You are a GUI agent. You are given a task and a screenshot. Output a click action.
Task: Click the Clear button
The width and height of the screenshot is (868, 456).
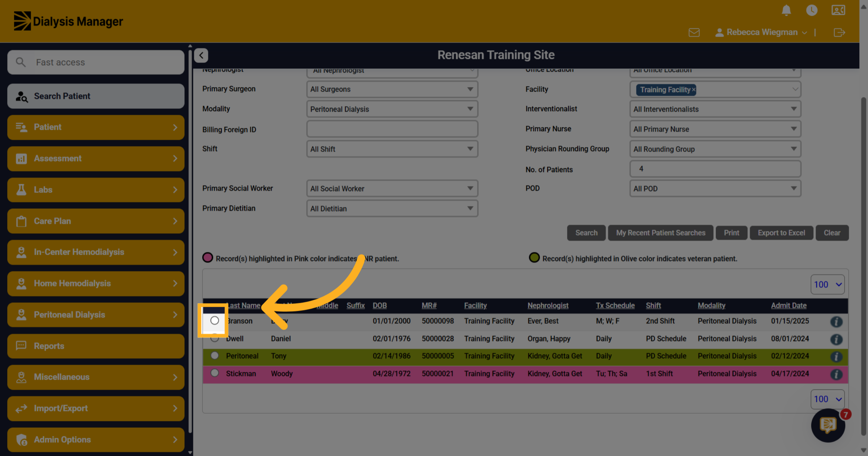pos(832,233)
